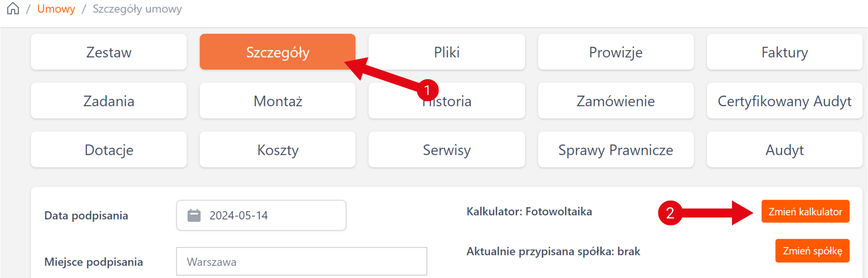
Task: Go to the Prowizje tab
Action: 615,52
